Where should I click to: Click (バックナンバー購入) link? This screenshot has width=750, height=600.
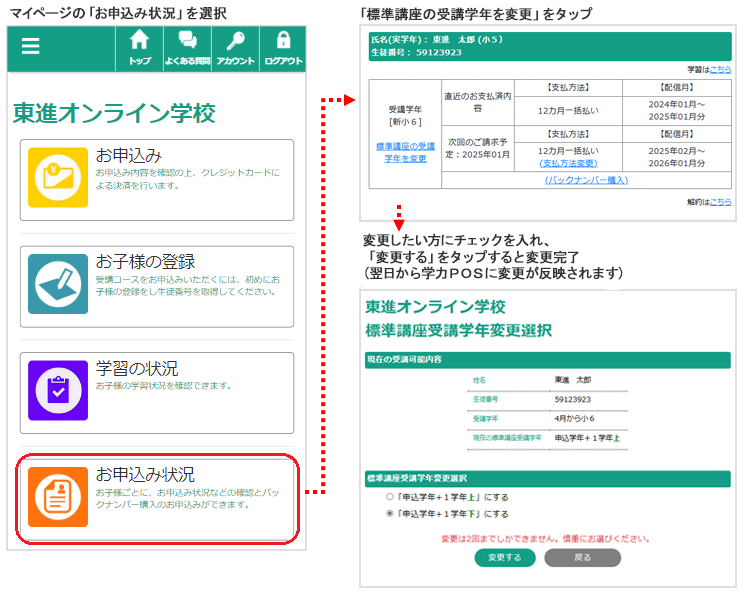(x=586, y=180)
